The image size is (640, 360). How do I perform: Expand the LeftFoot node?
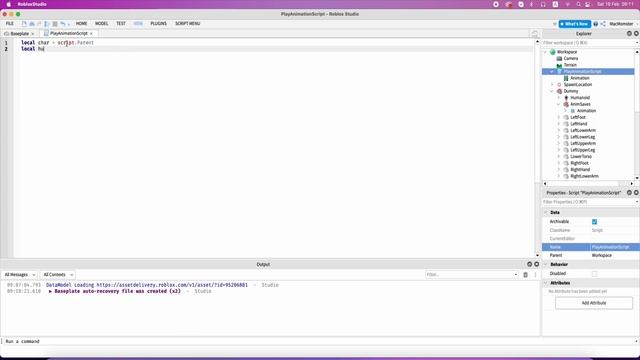tap(559, 117)
